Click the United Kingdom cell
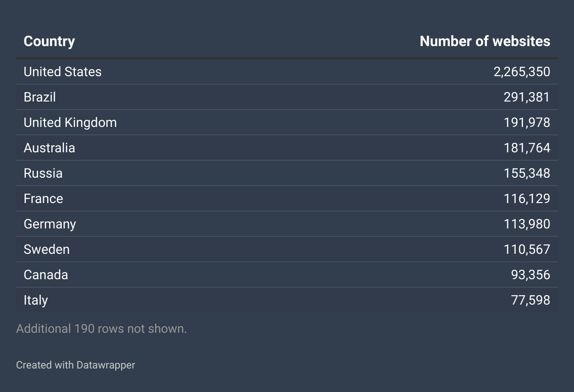574x392 pixels. click(x=70, y=123)
